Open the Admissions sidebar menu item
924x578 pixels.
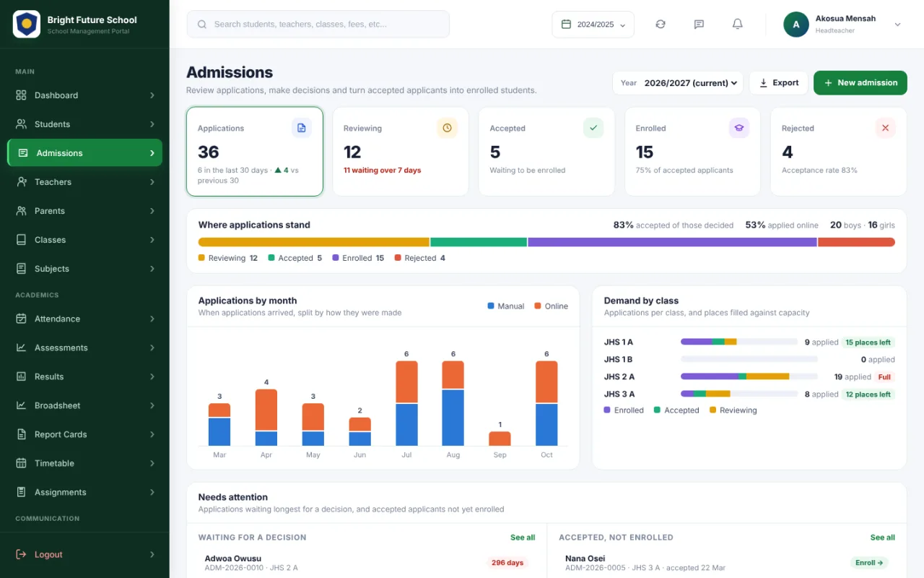pyautogui.click(x=84, y=153)
